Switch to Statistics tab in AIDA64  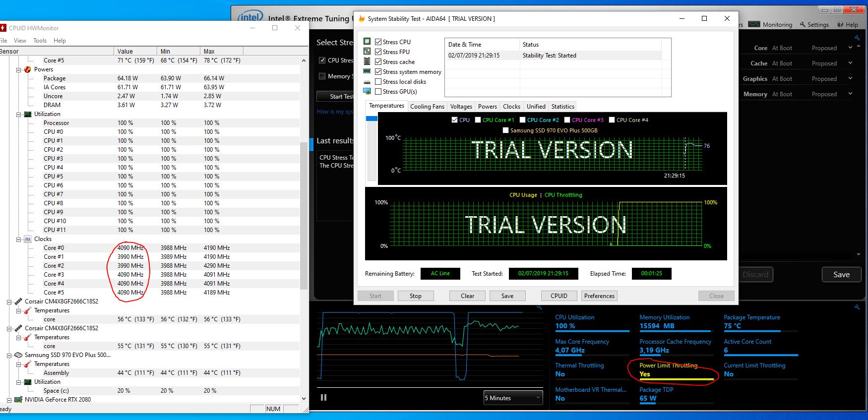[562, 107]
